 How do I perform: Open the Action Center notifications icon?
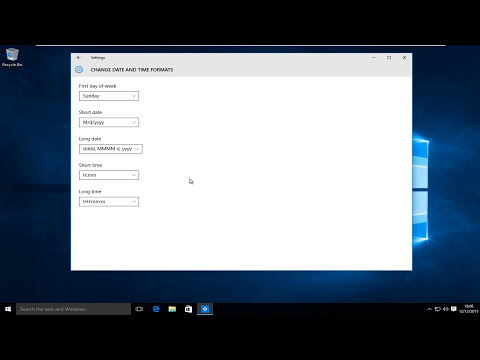tap(454, 309)
